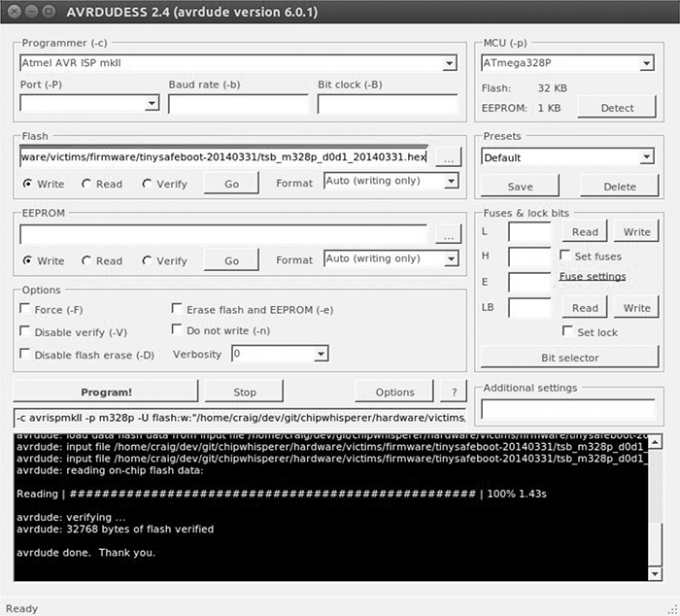Toggle Erase flash and EEPROM checkbox
The width and height of the screenshot is (680, 616).
pyautogui.click(x=177, y=309)
